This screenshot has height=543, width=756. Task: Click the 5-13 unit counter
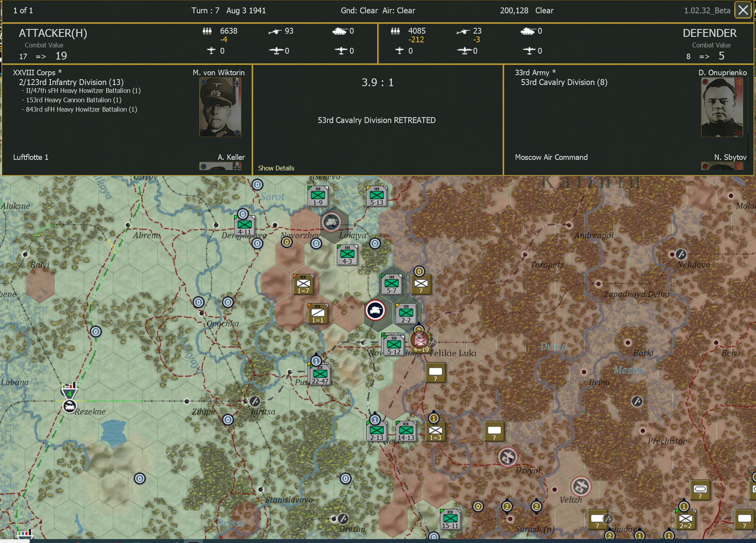[377, 196]
